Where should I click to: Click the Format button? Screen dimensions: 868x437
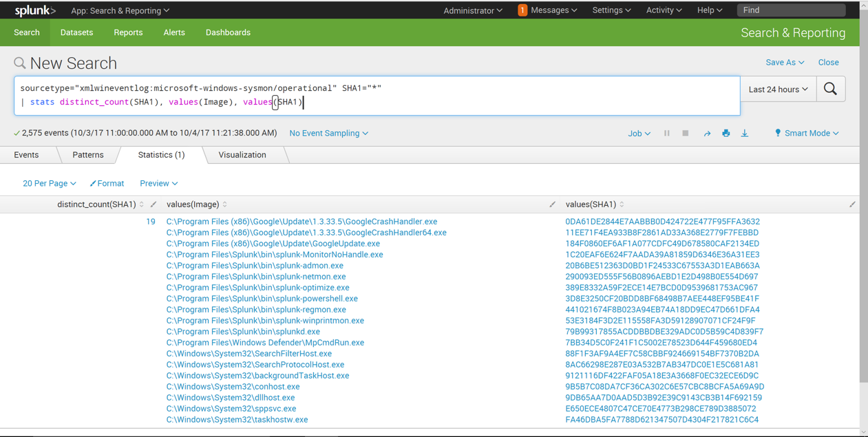pos(107,184)
